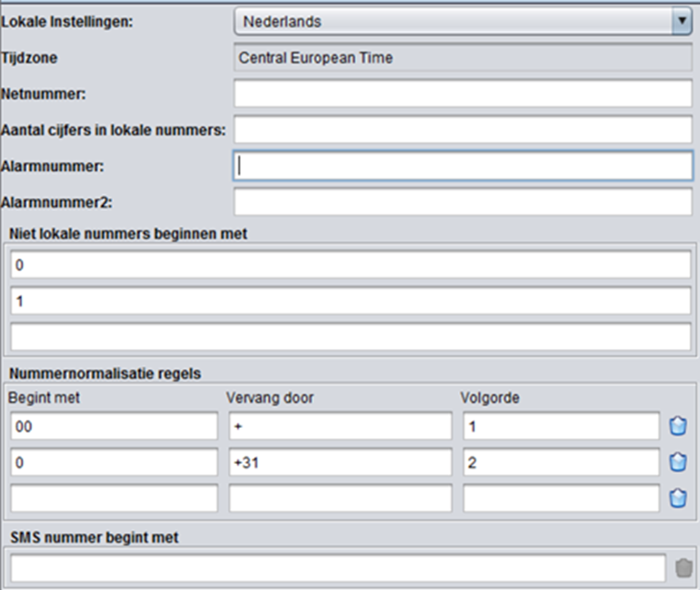The height and width of the screenshot is (590, 700).
Task: Delete the normalisation rule starting with 00
Action: (x=679, y=426)
